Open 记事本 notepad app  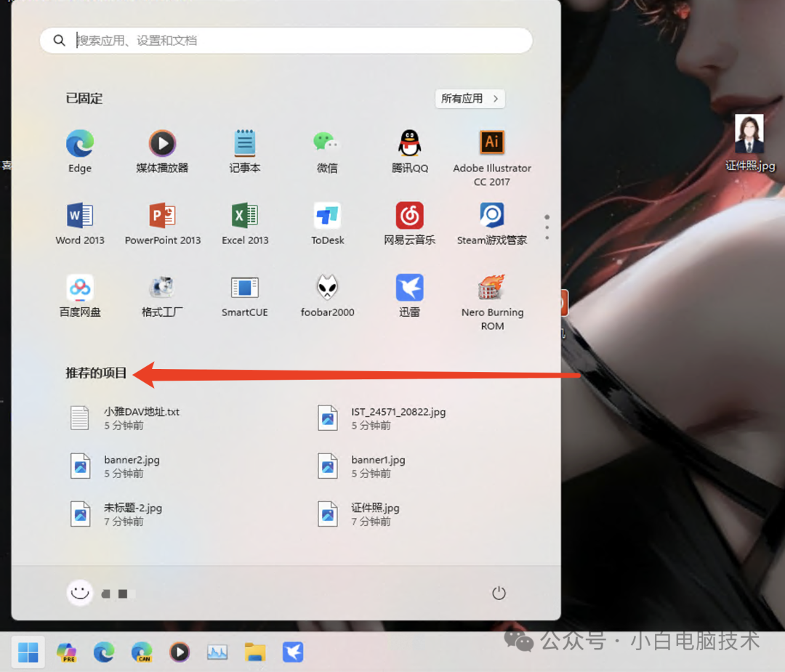click(245, 151)
